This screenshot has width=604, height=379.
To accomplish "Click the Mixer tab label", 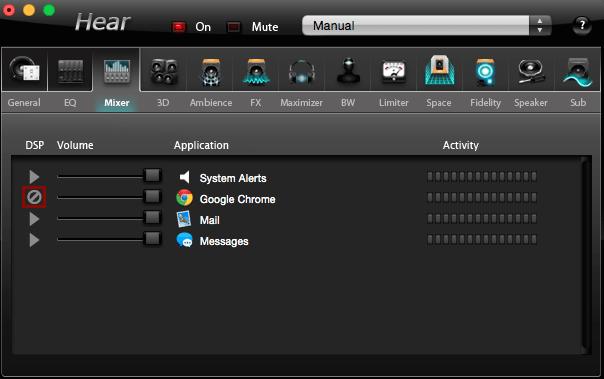I will click(x=117, y=103).
